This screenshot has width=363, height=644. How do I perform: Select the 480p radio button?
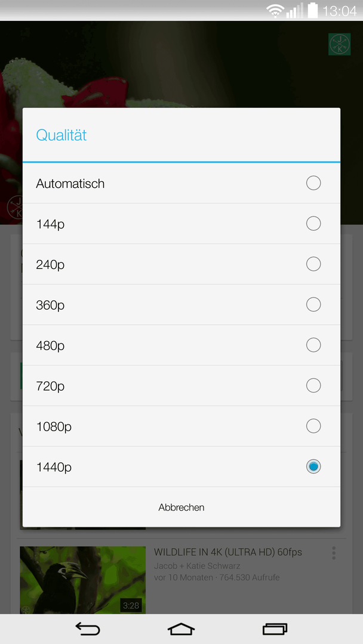pyautogui.click(x=313, y=345)
